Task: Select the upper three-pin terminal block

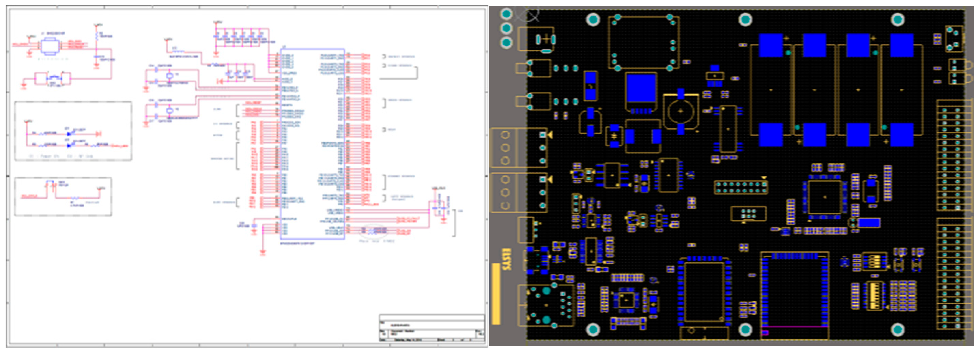Action: [519, 148]
